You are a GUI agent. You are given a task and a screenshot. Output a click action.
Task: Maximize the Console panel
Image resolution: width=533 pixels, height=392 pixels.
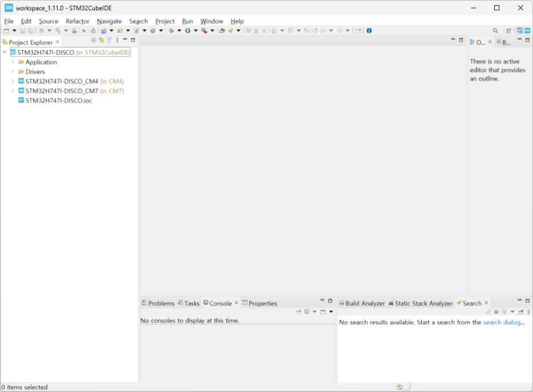pos(330,300)
